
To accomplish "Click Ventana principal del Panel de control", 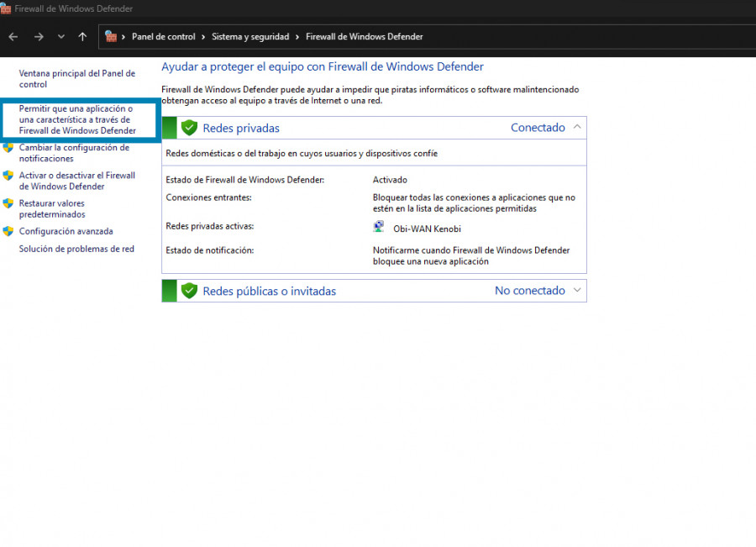I will [x=76, y=79].
